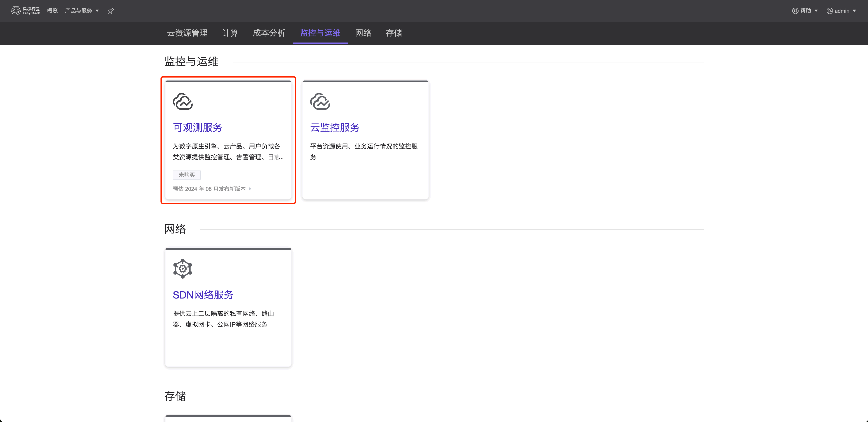This screenshot has height=422, width=868.
Task: Select the 成本分析 tab
Action: [x=269, y=33]
